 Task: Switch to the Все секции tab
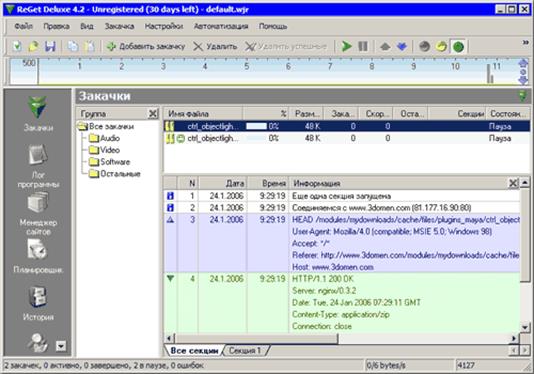pyautogui.click(x=194, y=350)
